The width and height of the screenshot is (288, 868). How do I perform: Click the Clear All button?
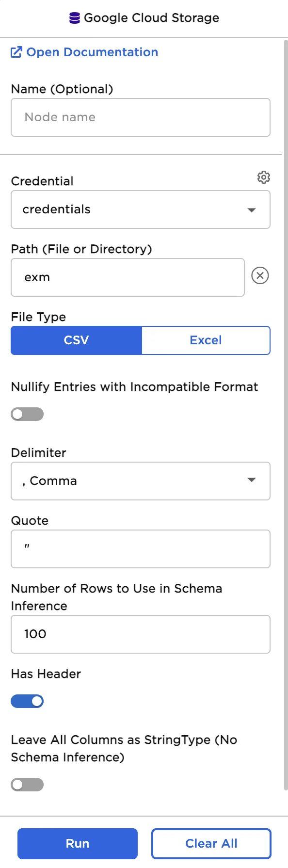211,843
